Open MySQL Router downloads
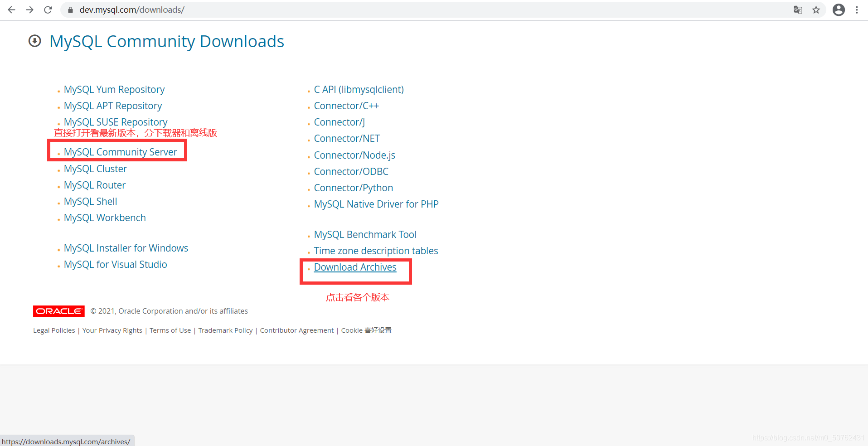 coord(95,185)
